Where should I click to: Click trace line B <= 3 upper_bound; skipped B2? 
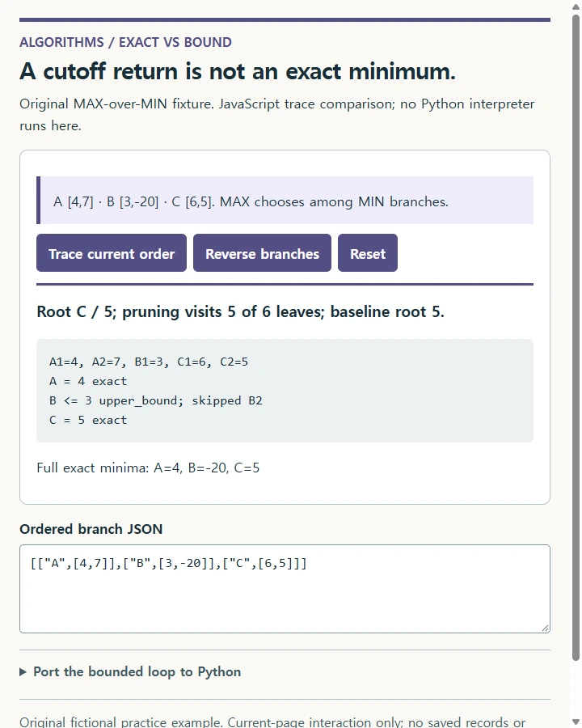156,400
